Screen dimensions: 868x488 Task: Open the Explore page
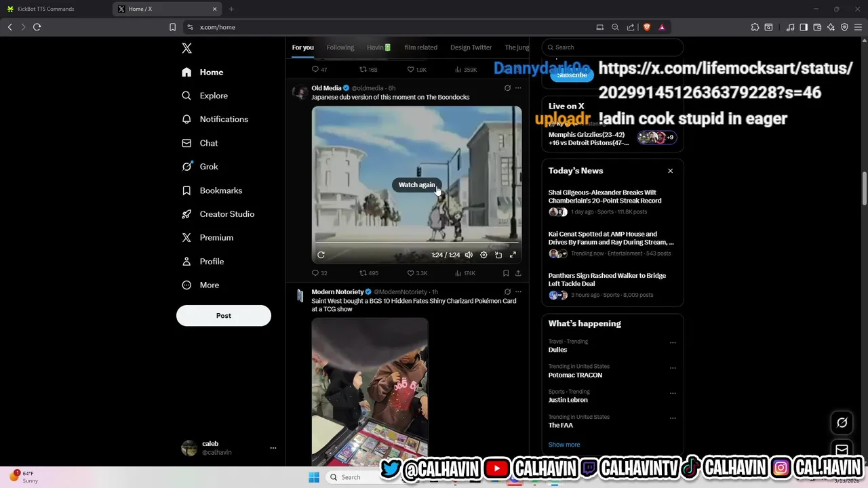click(x=205, y=96)
